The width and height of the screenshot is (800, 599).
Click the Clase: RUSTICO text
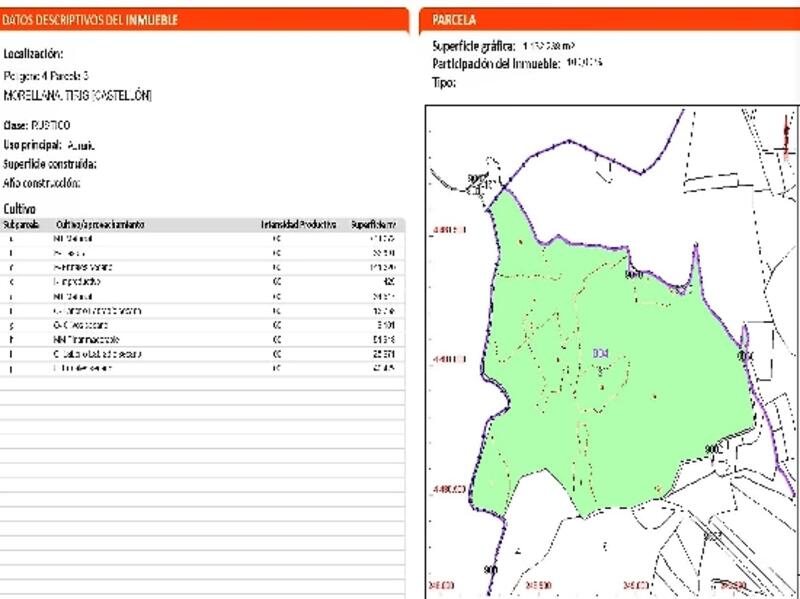[x=38, y=126]
